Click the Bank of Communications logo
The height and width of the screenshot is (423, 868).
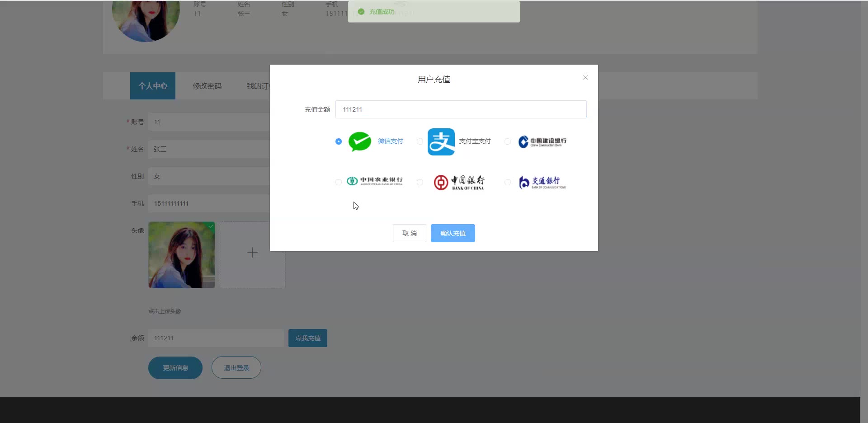click(542, 182)
